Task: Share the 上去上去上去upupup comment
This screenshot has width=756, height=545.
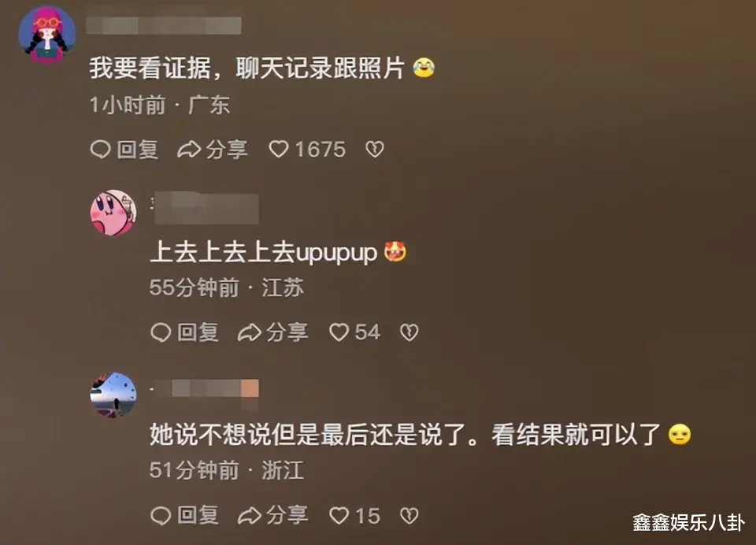Action: tap(272, 332)
